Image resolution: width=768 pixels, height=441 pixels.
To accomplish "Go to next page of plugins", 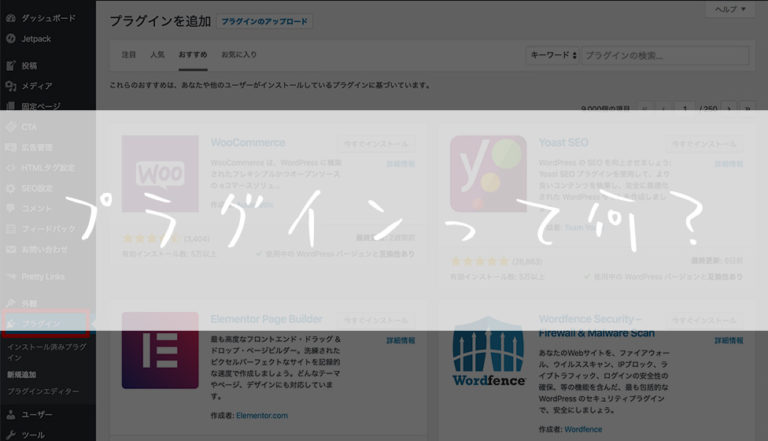I will coord(729,108).
